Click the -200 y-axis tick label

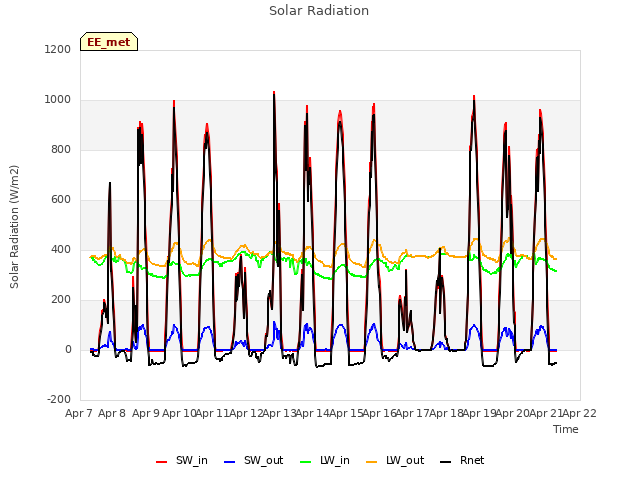pos(59,399)
